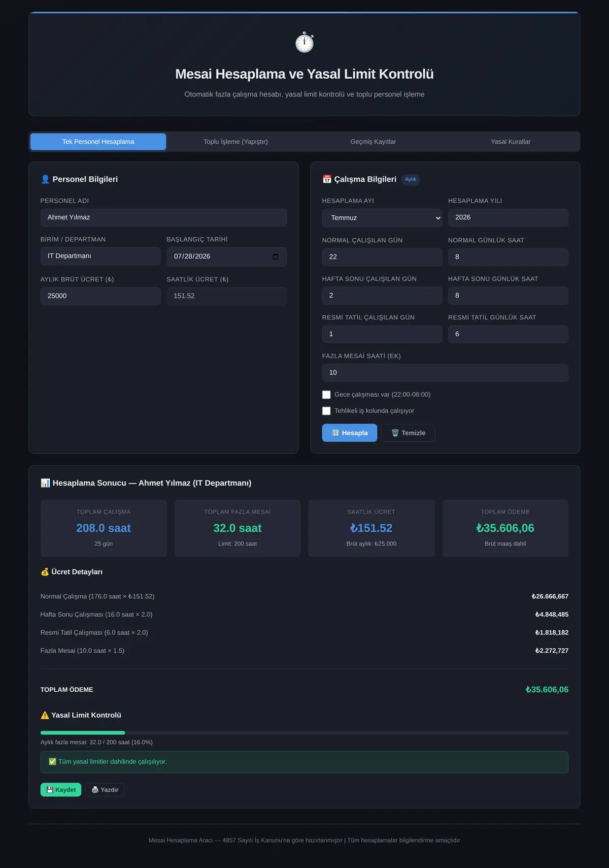
Task: Edit Hafta Sonu Çalışılan Gün field
Action: (382, 296)
